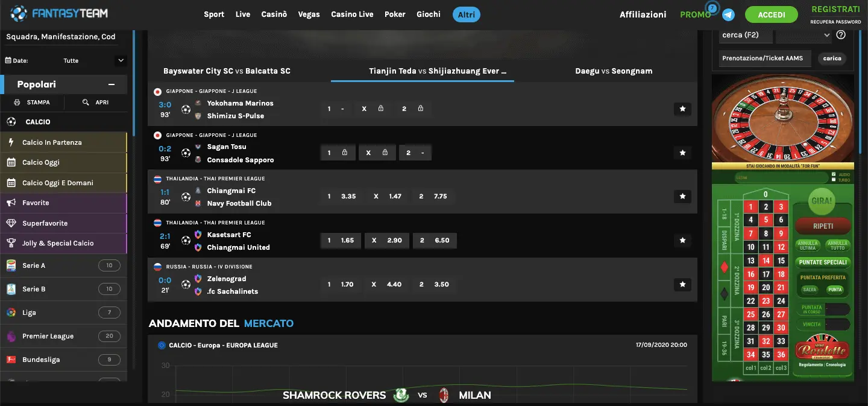868x406 pixels.
Task: Click PUNTATE SPECIALI button
Action: coord(823,262)
